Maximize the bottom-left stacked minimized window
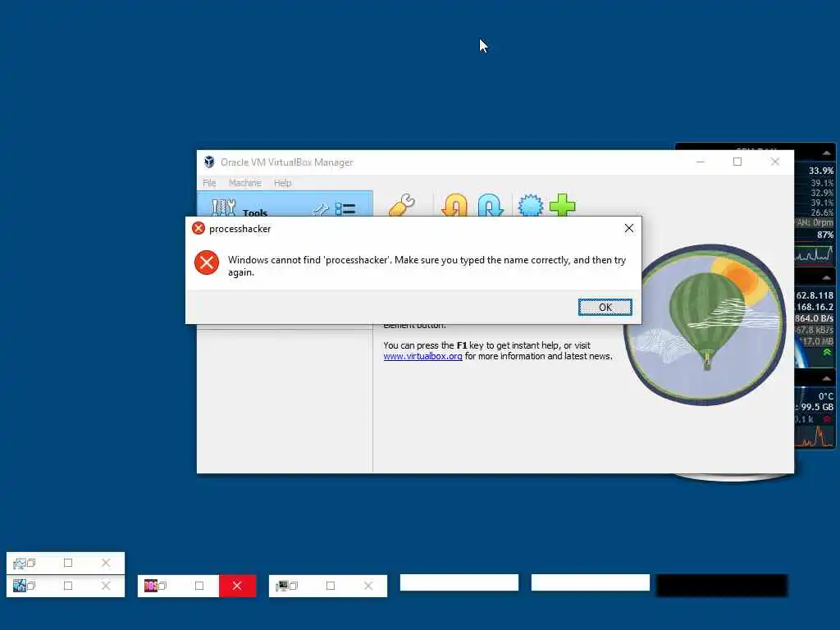This screenshot has height=630, width=840. click(68, 586)
